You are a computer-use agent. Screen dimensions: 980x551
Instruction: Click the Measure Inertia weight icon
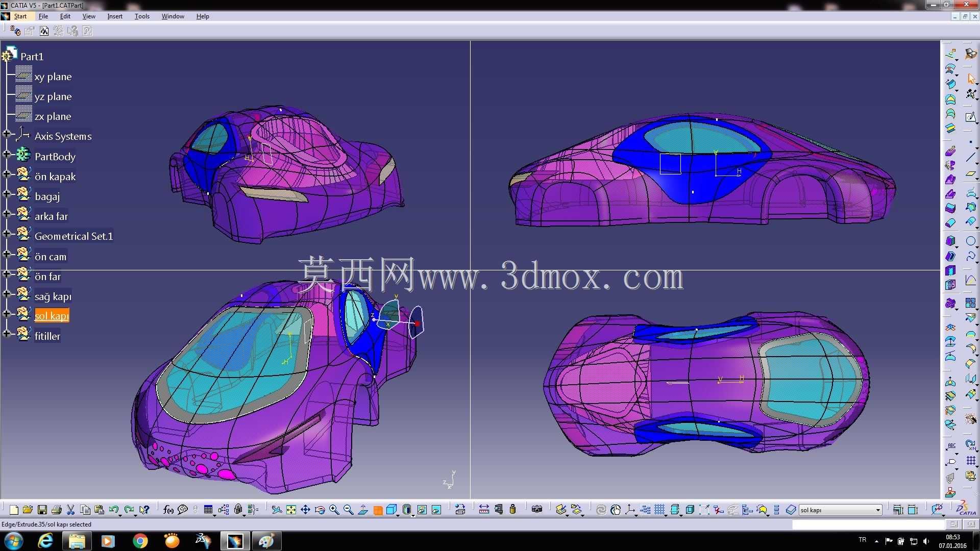point(513,509)
